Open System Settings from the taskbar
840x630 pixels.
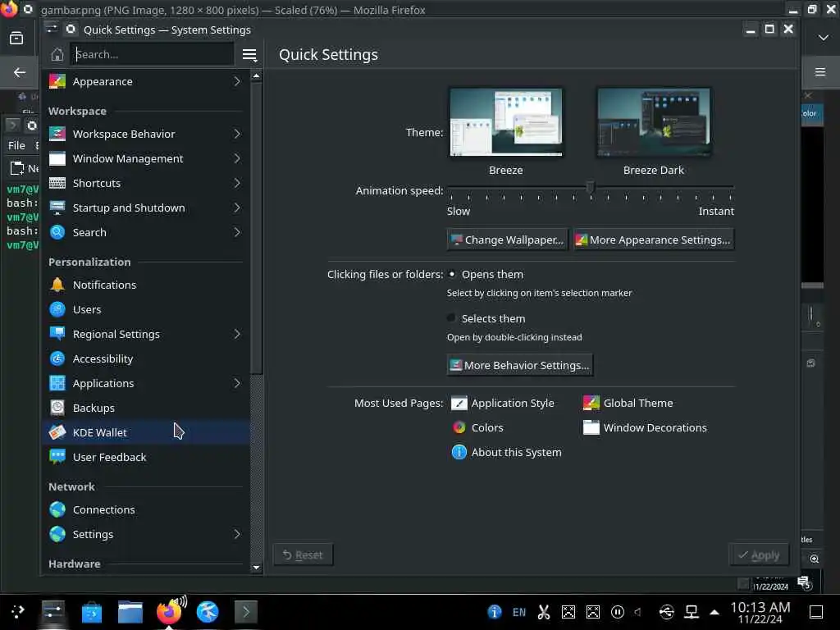(53, 612)
